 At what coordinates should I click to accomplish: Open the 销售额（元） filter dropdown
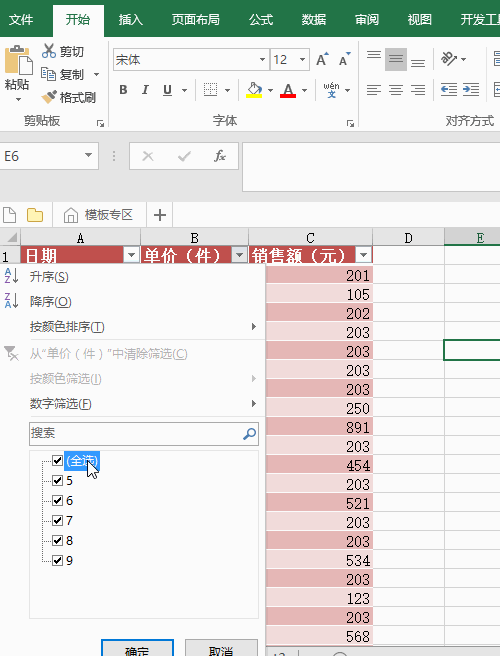364,254
